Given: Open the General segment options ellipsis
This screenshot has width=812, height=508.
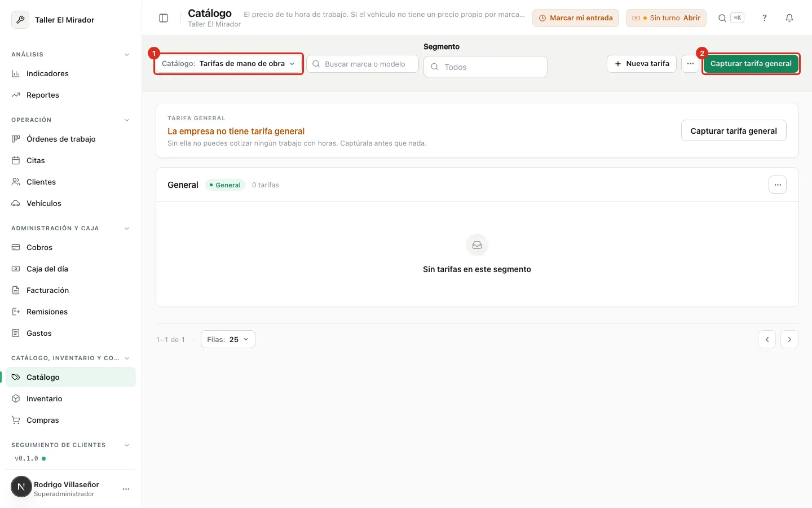Looking at the screenshot, I should (x=778, y=185).
